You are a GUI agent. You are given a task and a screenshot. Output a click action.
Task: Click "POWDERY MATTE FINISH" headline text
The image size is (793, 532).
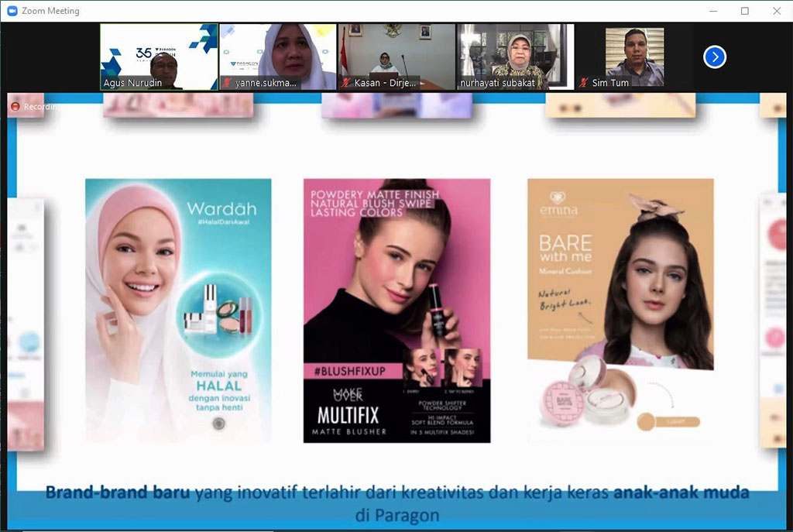pyautogui.click(x=375, y=194)
